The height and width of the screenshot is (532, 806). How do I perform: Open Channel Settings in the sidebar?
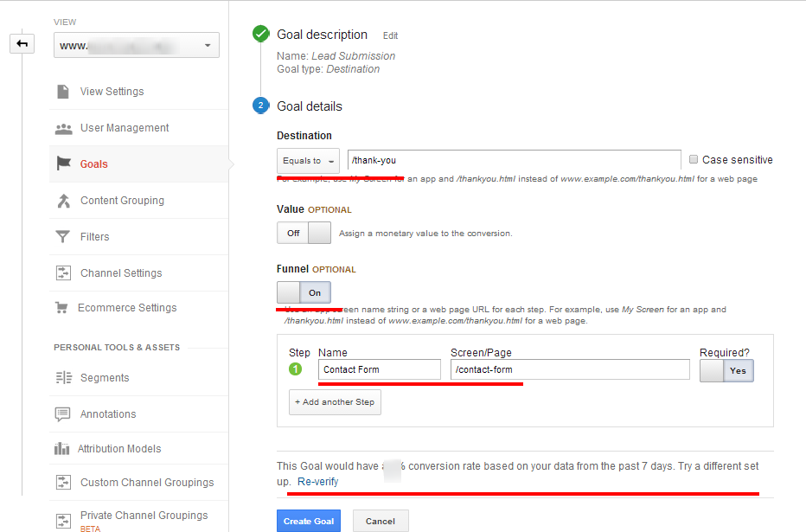(x=121, y=273)
